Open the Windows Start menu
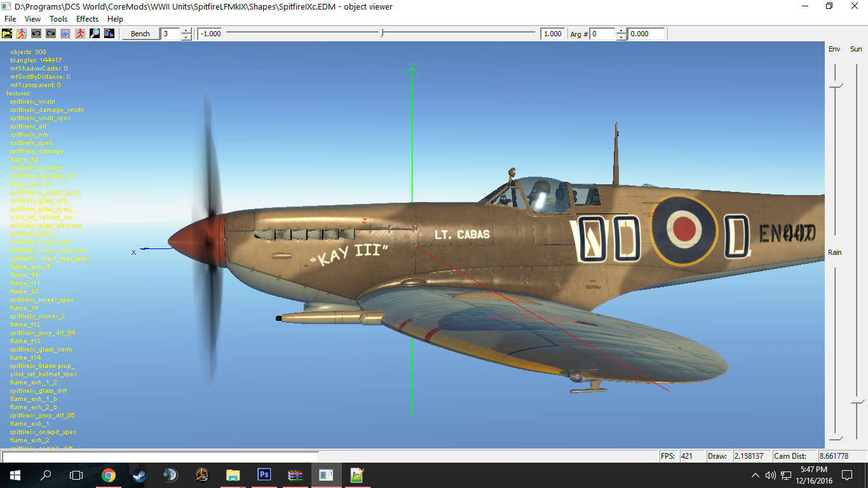Viewport: 868px width, 488px height. 15,475
